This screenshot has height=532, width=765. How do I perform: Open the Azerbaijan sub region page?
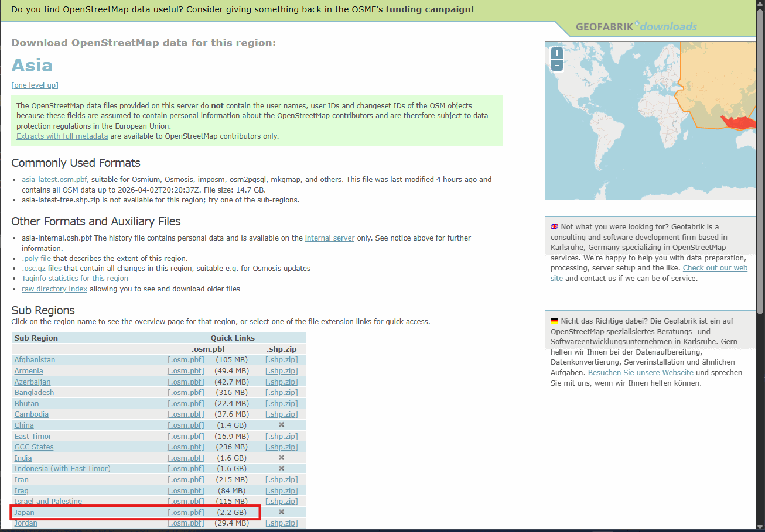tap(32, 382)
